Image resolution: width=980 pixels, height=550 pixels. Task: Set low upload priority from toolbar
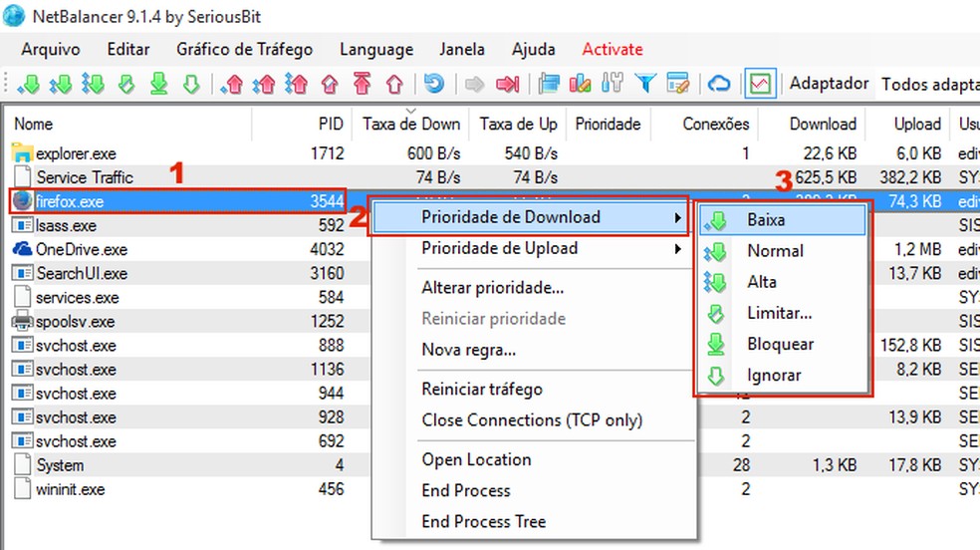tap(232, 83)
